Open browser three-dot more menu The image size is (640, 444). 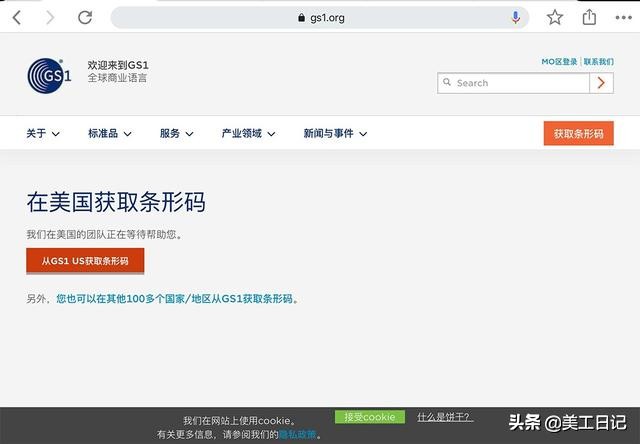tap(623, 18)
